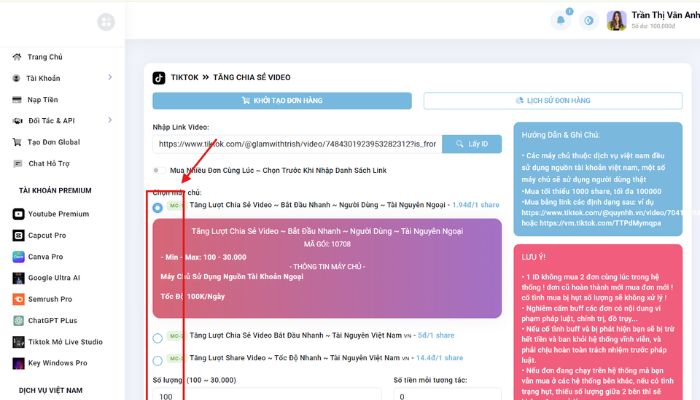The width and height of the screenshot is (700, 400).
Task: Click the Lấy ID button
Action: pyautogui.click(x=472, y=144)
